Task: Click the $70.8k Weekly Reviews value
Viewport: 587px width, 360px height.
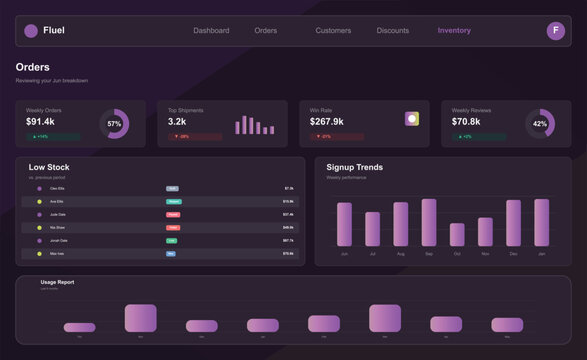Action: point(466,122)
